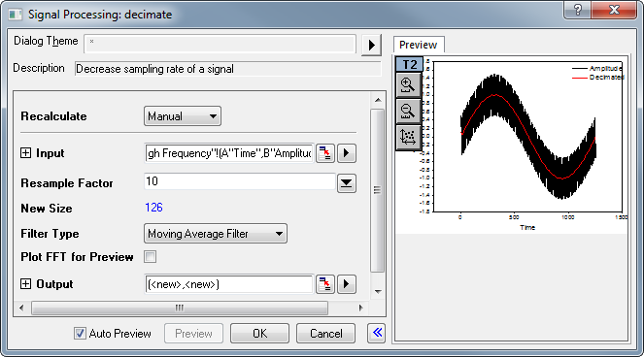Rescale preview graph axes icon

(408, 137)
